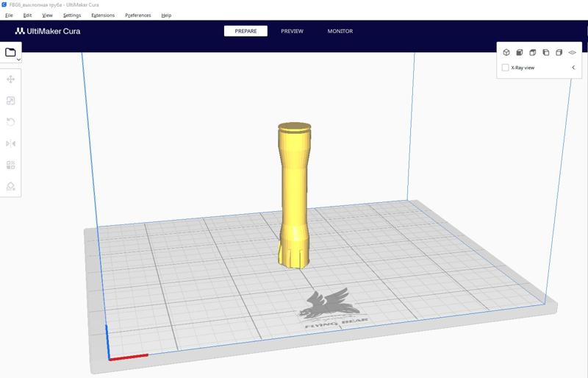Select the Per Model Settings tool

10,165
